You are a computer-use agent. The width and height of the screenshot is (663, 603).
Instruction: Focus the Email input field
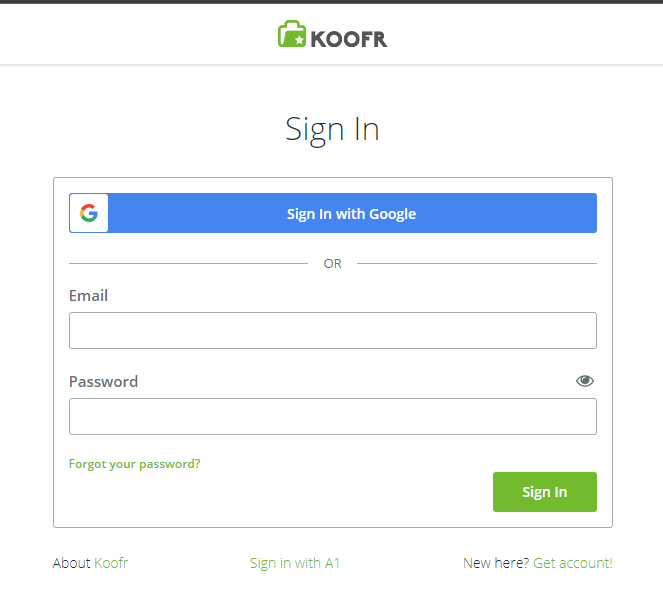pos(333,331)
